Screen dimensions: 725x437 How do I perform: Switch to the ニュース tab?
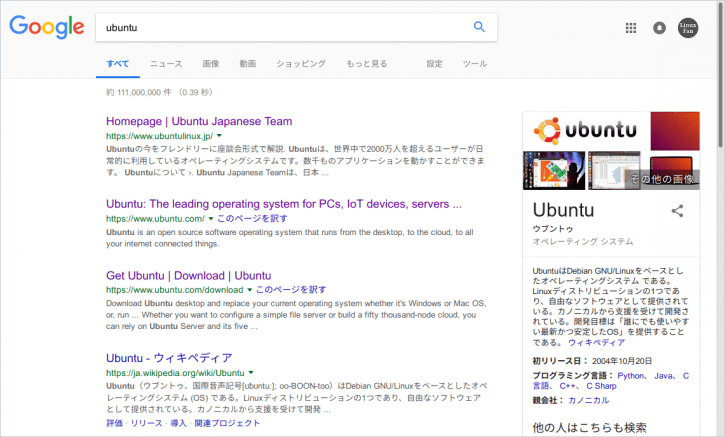click(x=166, y=64)
